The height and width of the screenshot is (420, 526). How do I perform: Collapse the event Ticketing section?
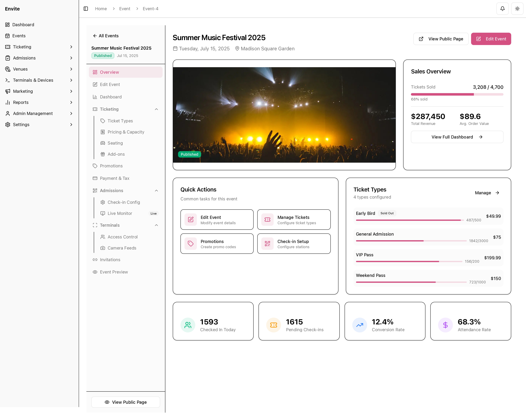tap(156, 109)
